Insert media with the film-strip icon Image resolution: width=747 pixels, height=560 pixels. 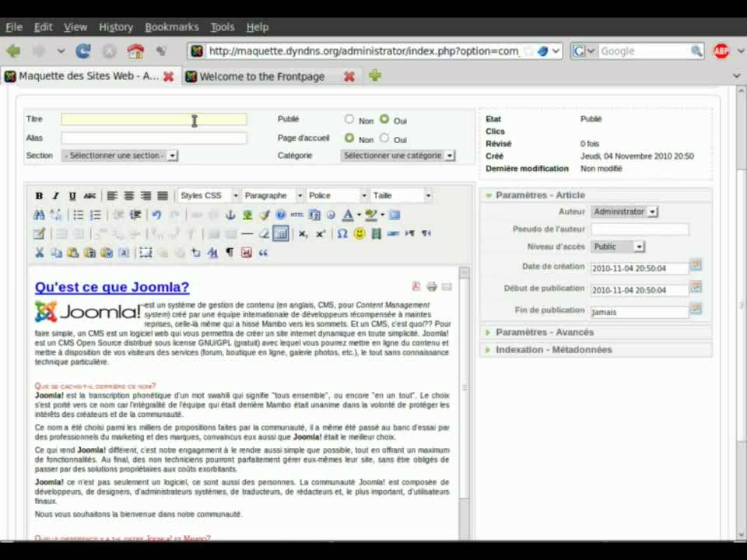[x=377, y=234]
